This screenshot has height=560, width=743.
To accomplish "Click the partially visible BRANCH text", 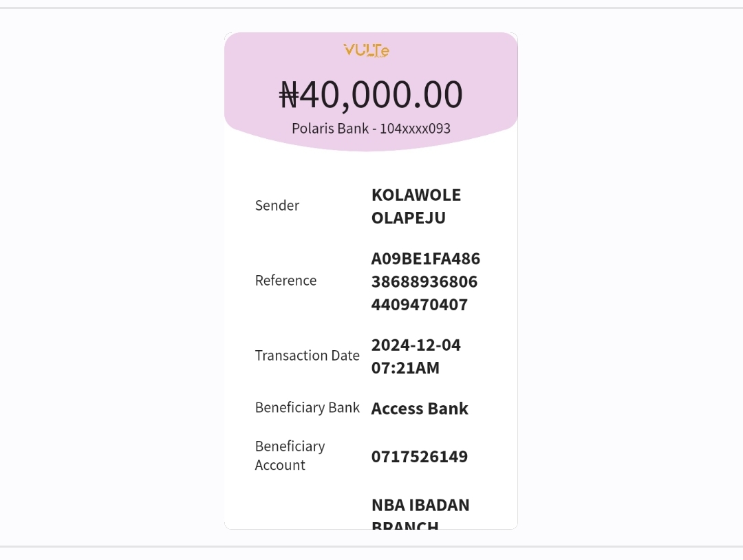I will coord(405,524).
